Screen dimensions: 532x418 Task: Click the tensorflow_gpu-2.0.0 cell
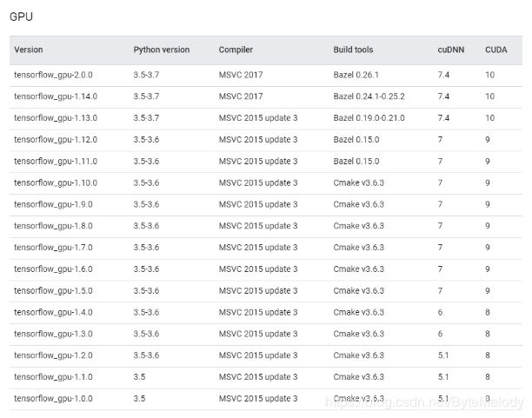click(53, 75)
